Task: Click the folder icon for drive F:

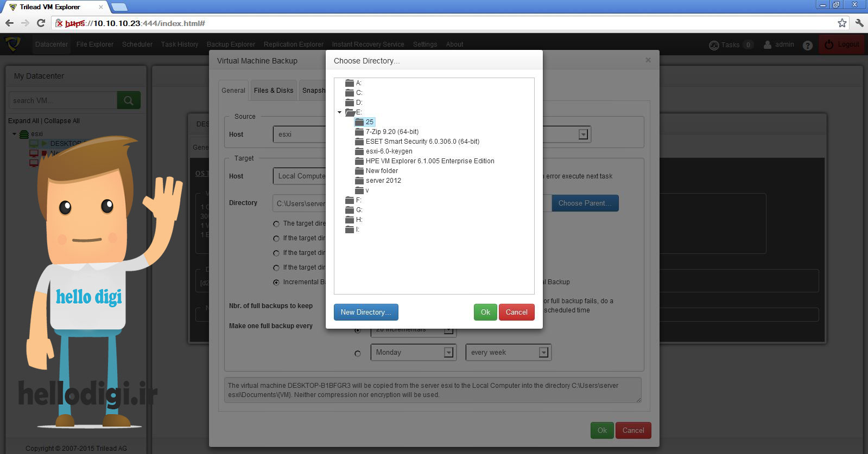Action: click(x=350, y=200)
